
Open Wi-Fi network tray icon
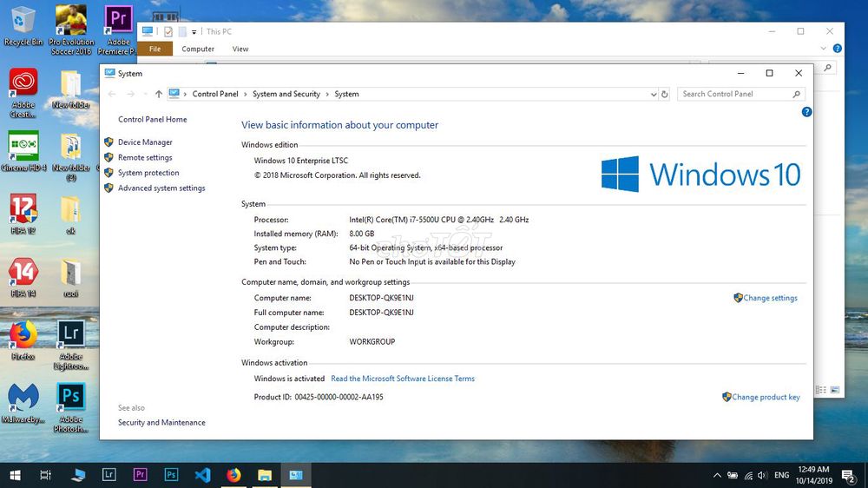pos(748,475)
